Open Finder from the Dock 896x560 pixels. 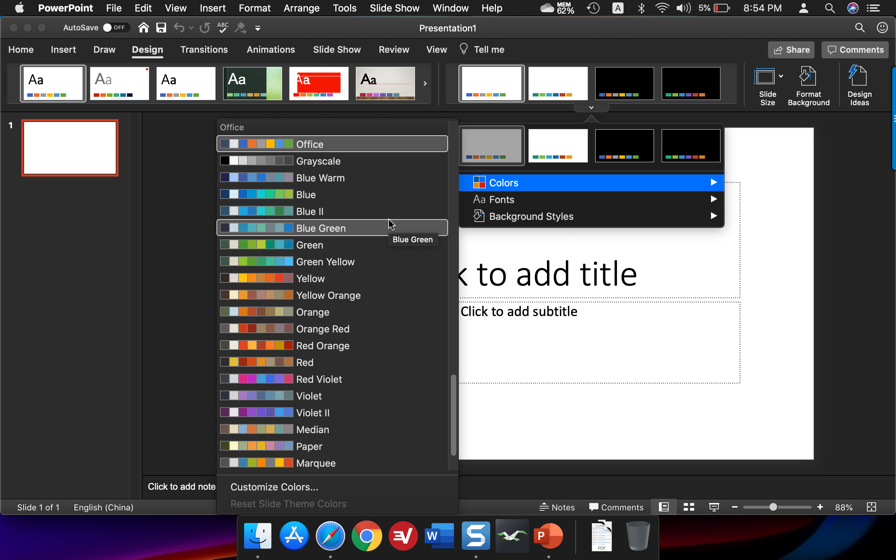point(258,536)
